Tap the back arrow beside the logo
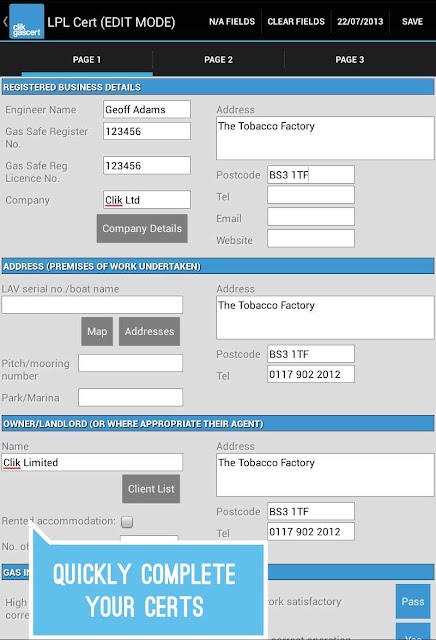The width and height of the screenshot is (436, 640). click(5, 22)
